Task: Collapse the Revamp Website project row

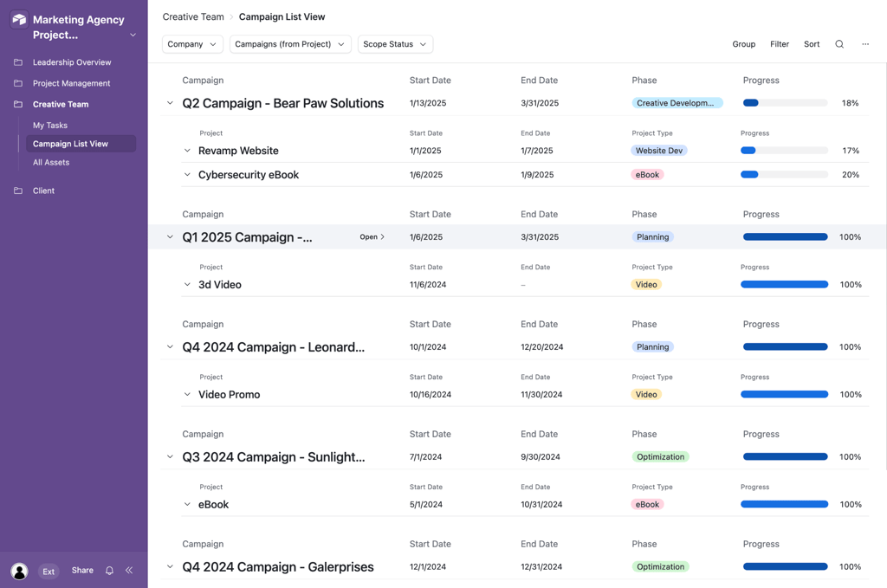Action: (x=187, y=151)
